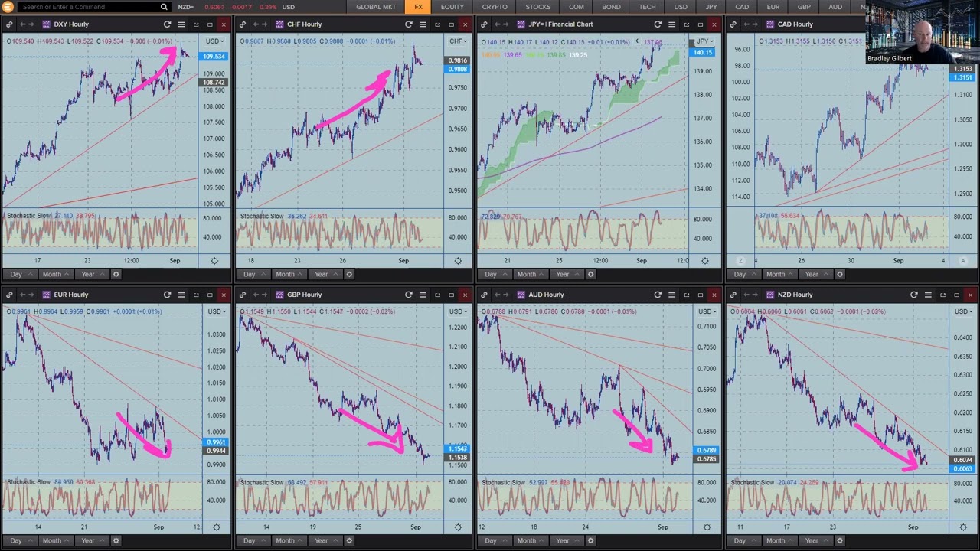This screenshot has height=551, width=980.
Task: Open the NZD Hourly panel hamburger menu
Action: (x=928, y=295)
